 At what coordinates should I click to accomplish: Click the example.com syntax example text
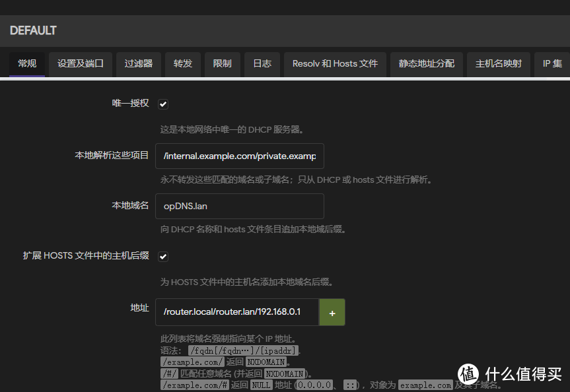click(191, 362)
